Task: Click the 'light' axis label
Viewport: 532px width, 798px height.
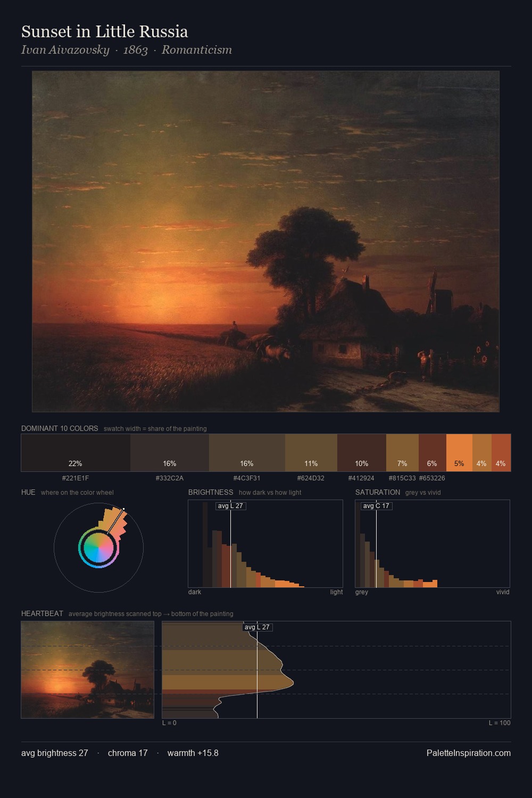Action: [337, 592]
